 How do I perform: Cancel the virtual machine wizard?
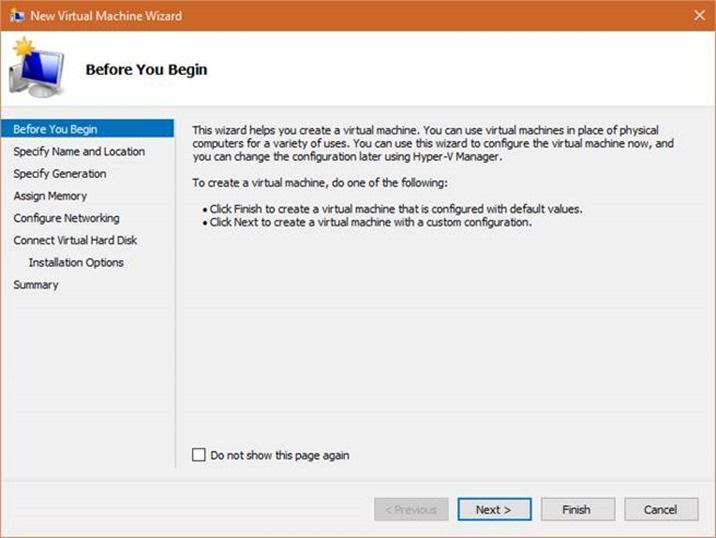click(x=660, y=509)
